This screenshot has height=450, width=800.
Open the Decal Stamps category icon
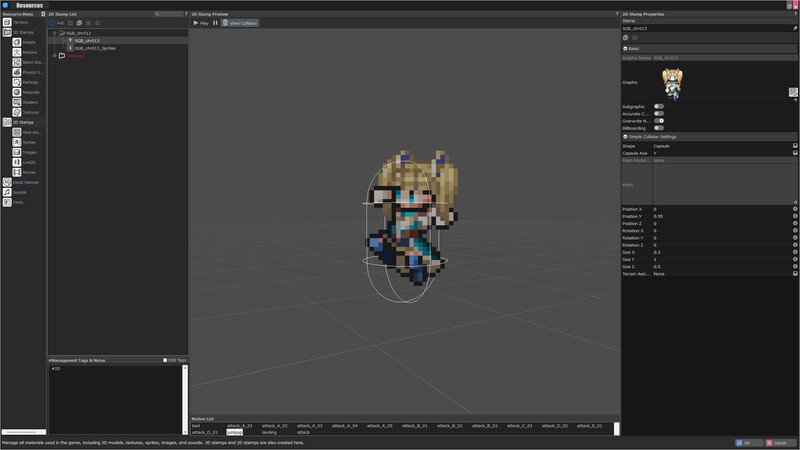pos(7,182)
